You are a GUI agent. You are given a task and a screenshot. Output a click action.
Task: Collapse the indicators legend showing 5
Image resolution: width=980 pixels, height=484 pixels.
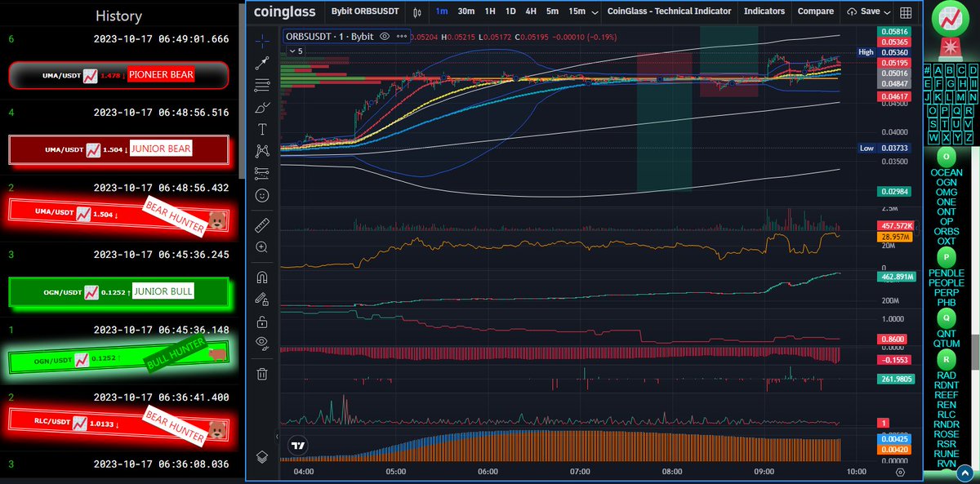coord(296,51)
